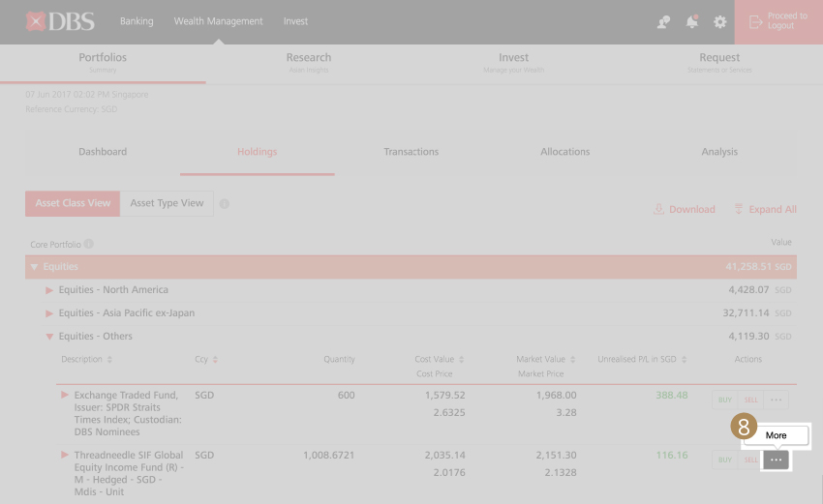The image size is (823, 504).
Task: Click the 1,008.6721 quantity value
Action: tap(328, 456)
